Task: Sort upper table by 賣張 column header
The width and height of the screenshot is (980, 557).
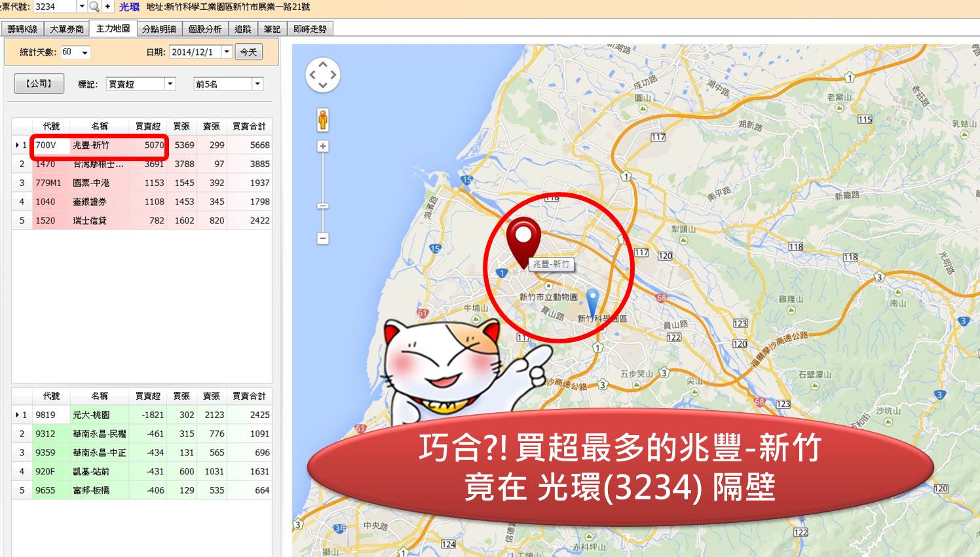Action: (x=212, y=126)
